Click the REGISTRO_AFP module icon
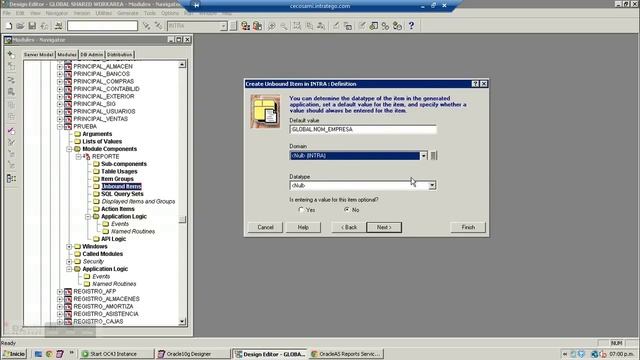The height and width of the screenshot is (360, 640). (68, 291)
